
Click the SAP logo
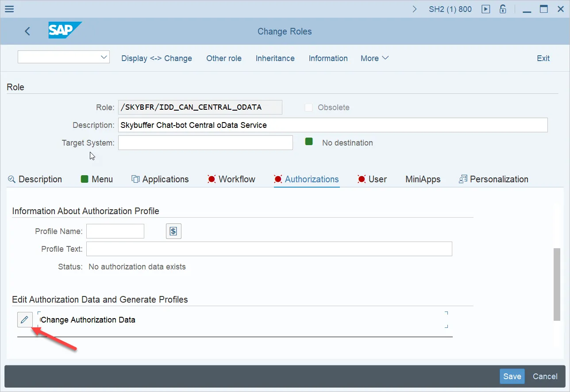pos(65,31)
